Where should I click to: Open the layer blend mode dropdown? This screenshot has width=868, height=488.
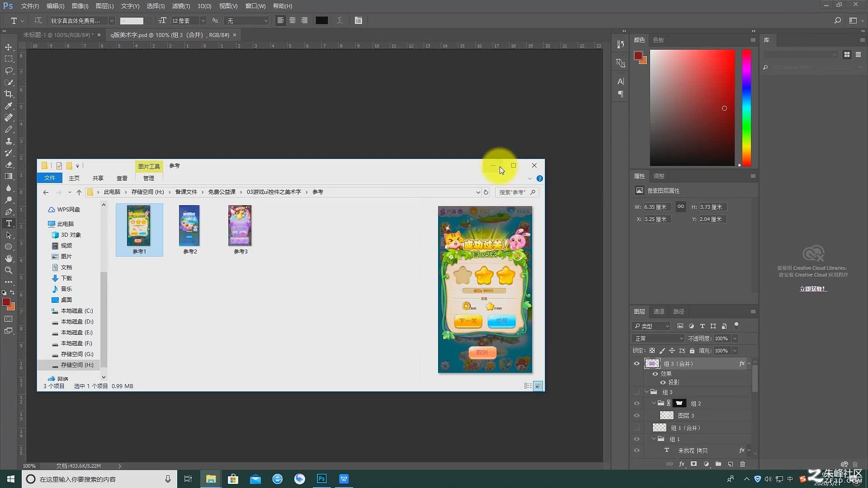[x=658, y=338]
